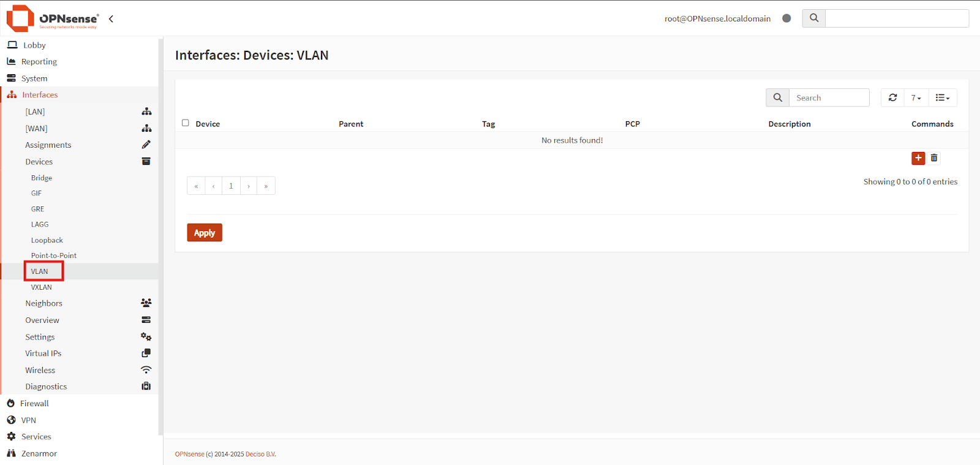Sort by the Device column
Screen dimensions: 980x465
[x=208, y=124]
